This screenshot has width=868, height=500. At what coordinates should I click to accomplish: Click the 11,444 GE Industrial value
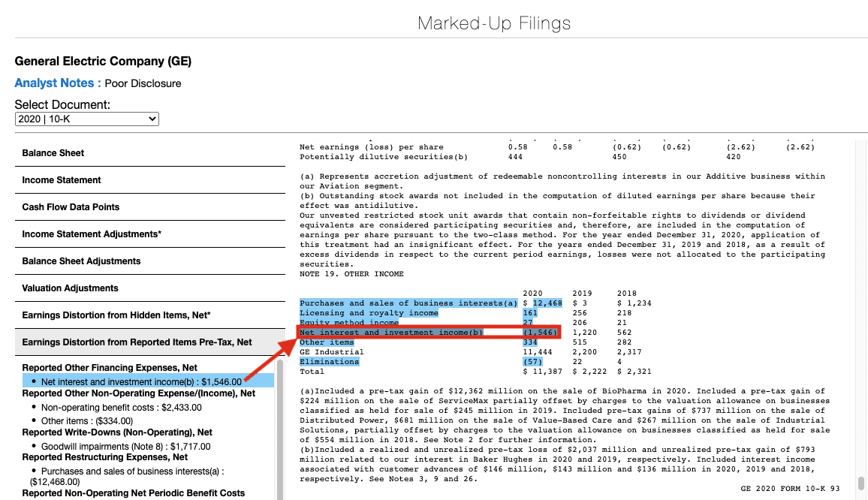537,352
